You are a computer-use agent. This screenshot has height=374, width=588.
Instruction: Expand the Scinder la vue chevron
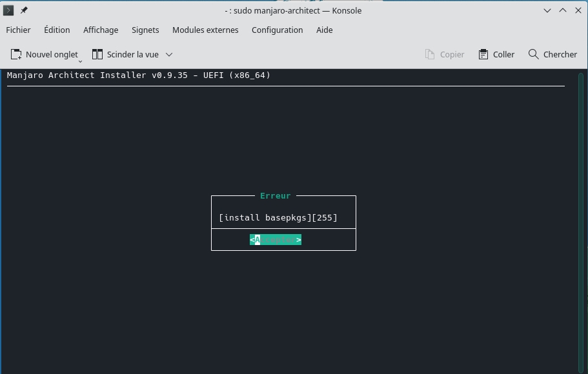(169, 54)
